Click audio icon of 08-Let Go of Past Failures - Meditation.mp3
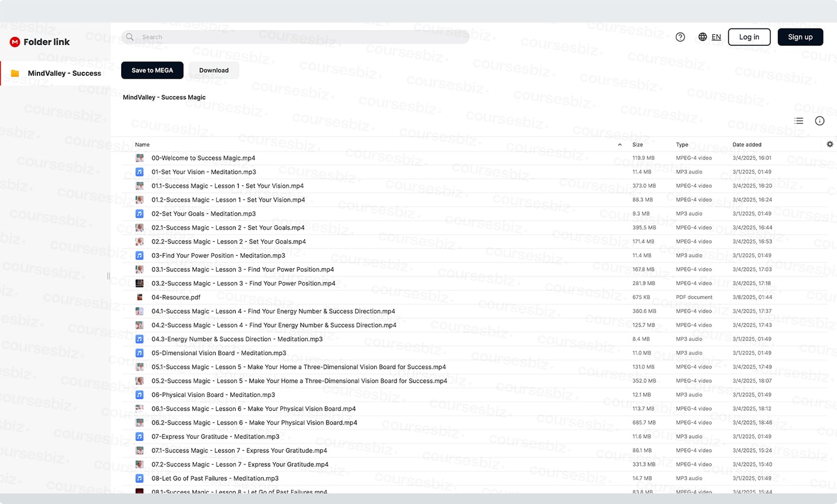Viewport: 837px width, 504px height. (139, 478)
